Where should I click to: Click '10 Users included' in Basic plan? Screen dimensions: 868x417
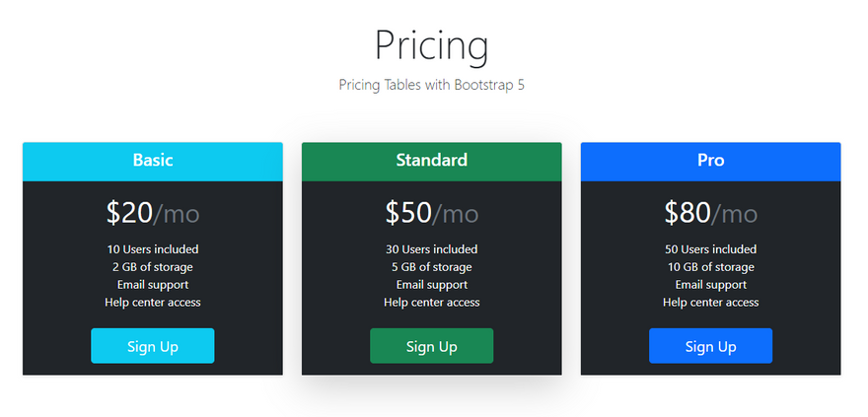(x=153, y=249)
